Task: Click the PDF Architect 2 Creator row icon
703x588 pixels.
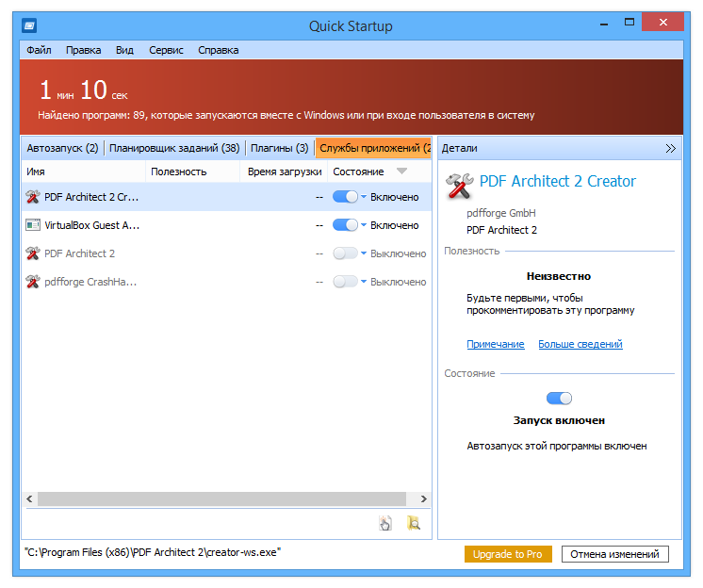Action: [33, 197]
